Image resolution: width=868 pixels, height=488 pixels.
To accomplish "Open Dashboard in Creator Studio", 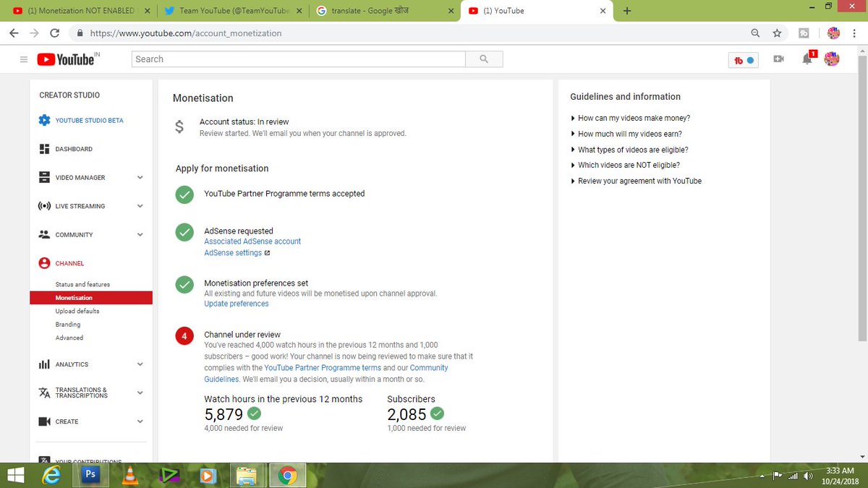I will 73,149.
